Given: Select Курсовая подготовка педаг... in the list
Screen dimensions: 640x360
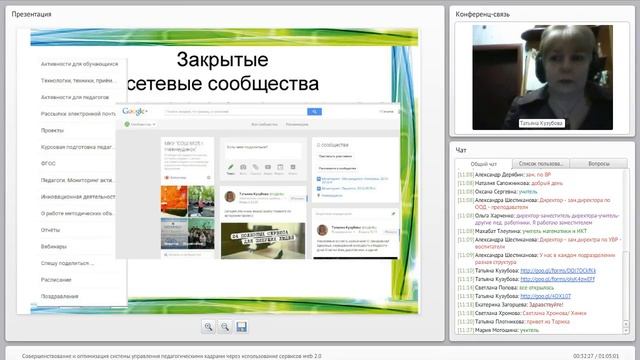Looking at the screenshot, I should 78,147.
